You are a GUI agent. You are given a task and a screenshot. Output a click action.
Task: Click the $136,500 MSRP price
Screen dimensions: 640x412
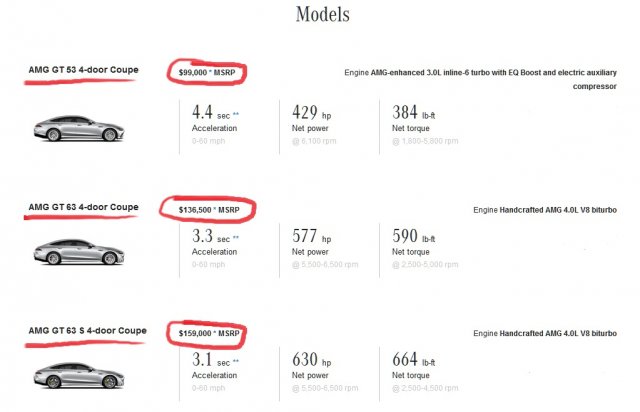click(x=208, y=210)
